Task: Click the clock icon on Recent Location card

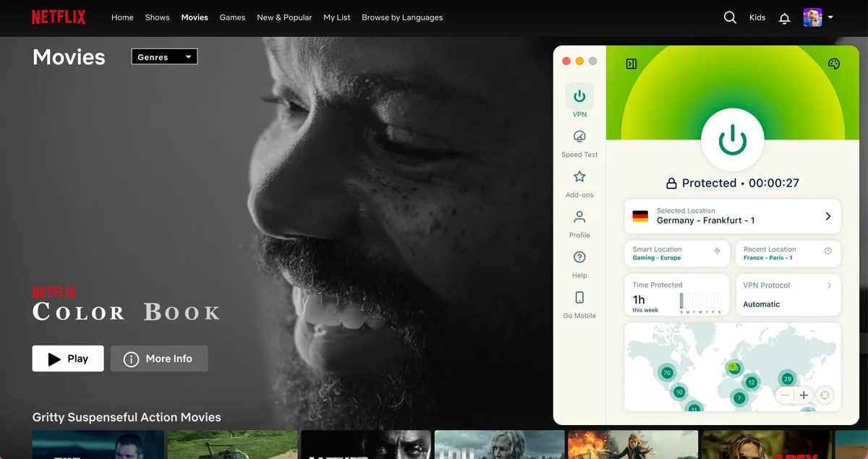Action: click(828, 251)
